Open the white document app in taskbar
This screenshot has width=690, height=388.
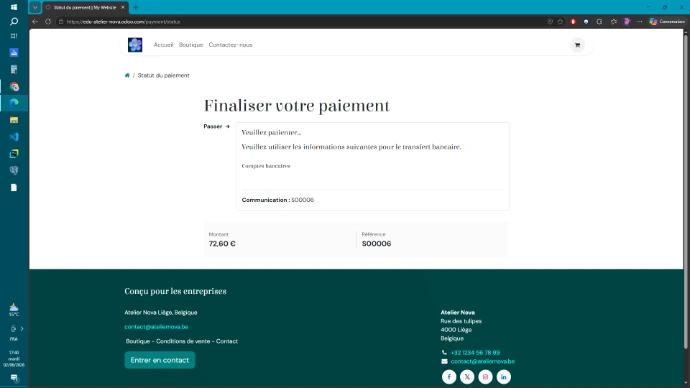(x=14, y=187)
